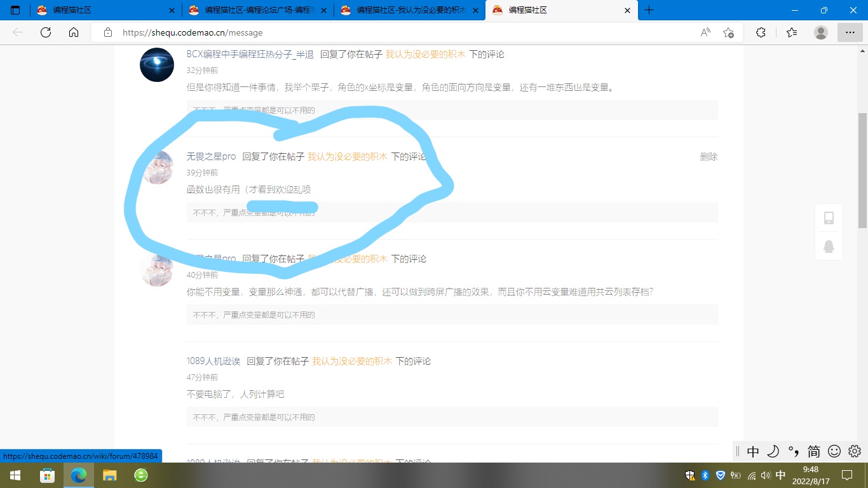Open 1089人机逊诶 username in 47分钟前 reply

click(x=214, y=362)
